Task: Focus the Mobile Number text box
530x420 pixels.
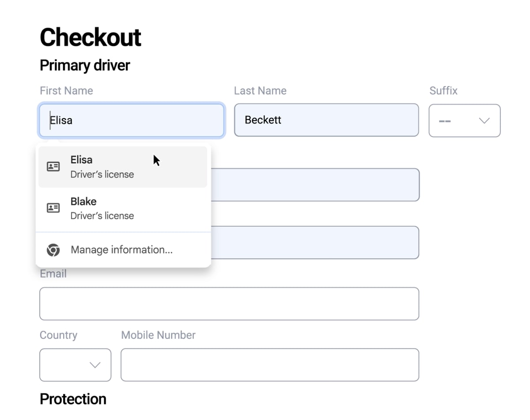Action: pos(269,365)
